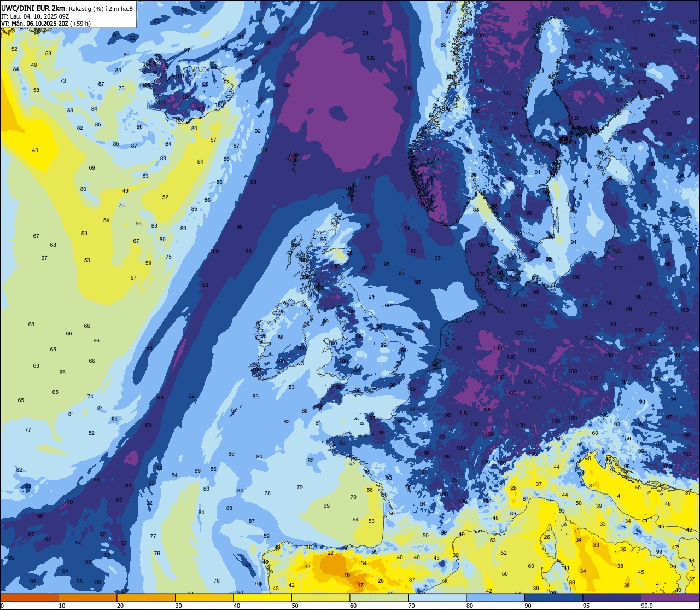700x610 pixels.
Task: Click the humidity value '73' southwest of Iceland
Action: pyautogui.click(x=63, y=81)
